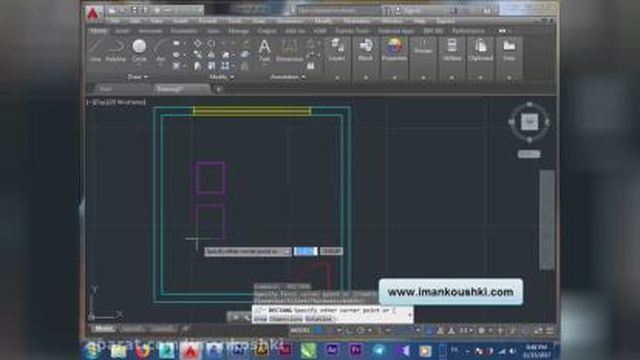Screen dimensions: 640x360
Task: Open the status bar Customization menu
Action: coord(550,331)
